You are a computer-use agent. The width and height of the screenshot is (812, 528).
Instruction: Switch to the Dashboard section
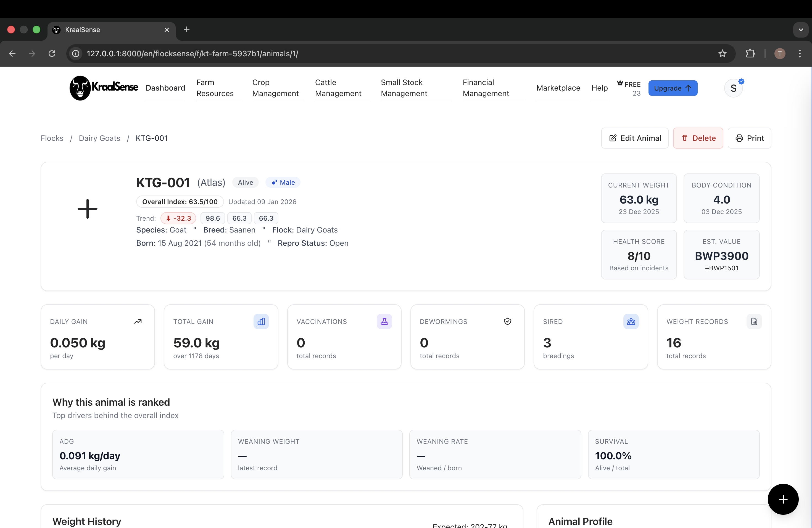pyautogui.click(x=165, y=88)
